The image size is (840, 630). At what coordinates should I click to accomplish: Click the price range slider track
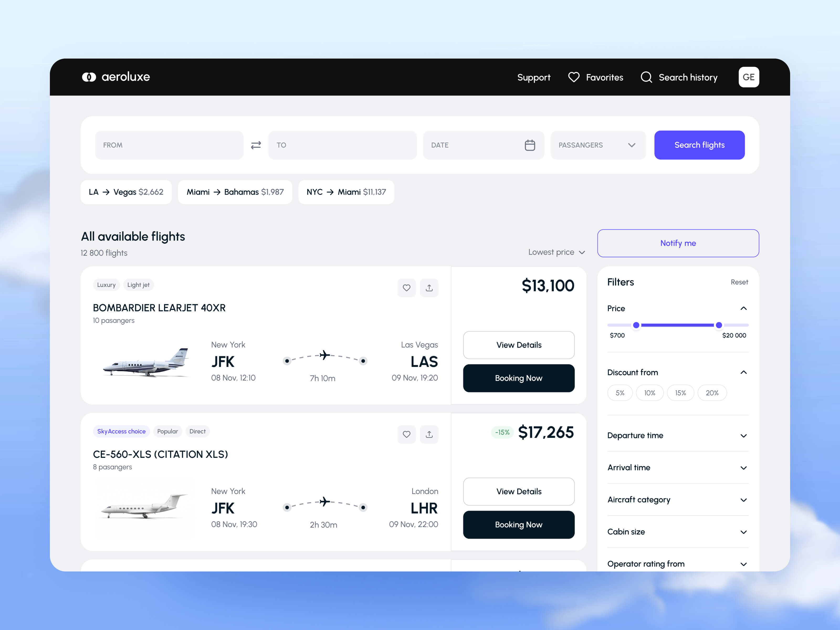(x=678, y=325)
